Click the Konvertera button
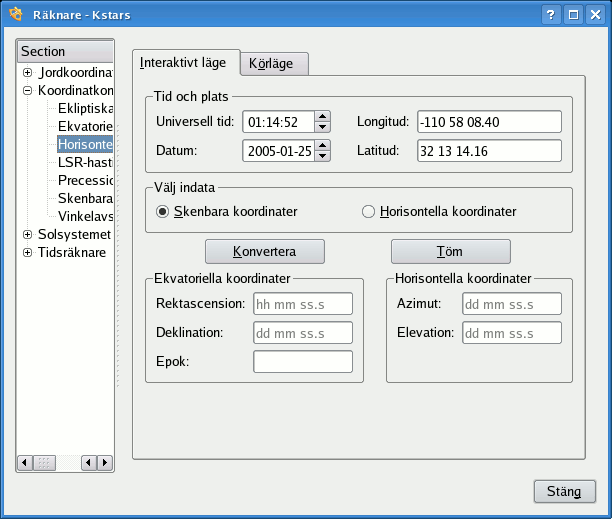 tap(265, 252)
